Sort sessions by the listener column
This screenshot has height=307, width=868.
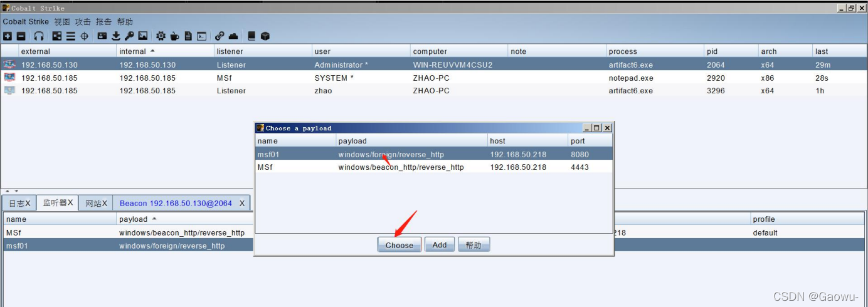[263, 51]
